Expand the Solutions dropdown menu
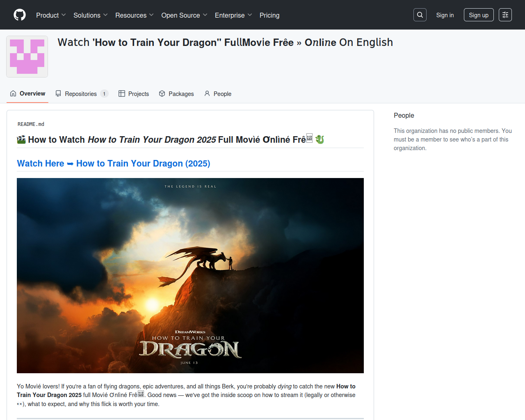525x420 pixels. (90, 15)
